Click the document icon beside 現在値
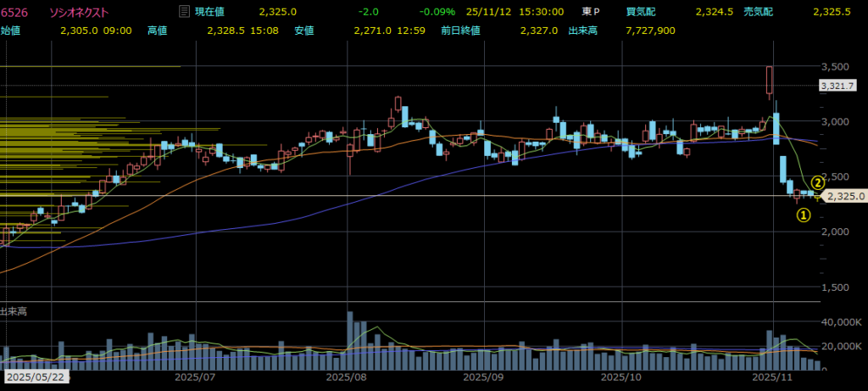Viewport: 868px width, 391px height. 184,13
